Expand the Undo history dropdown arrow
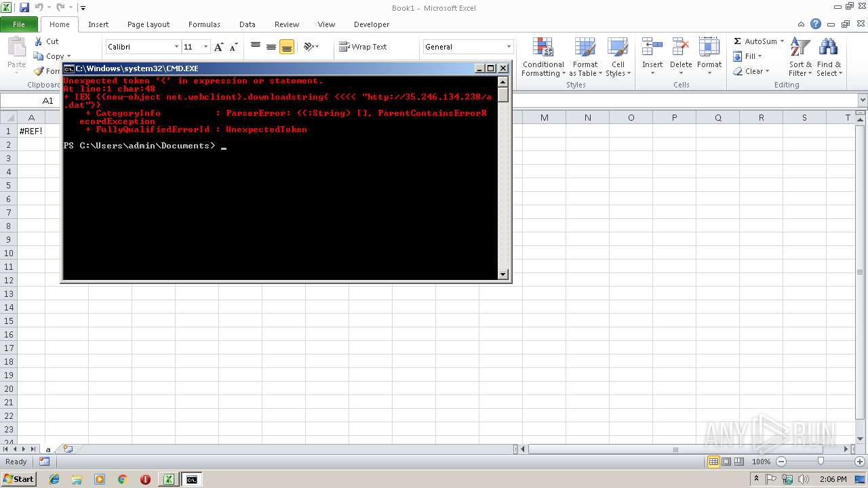868x488 pixels. click(x=49, y=8)
